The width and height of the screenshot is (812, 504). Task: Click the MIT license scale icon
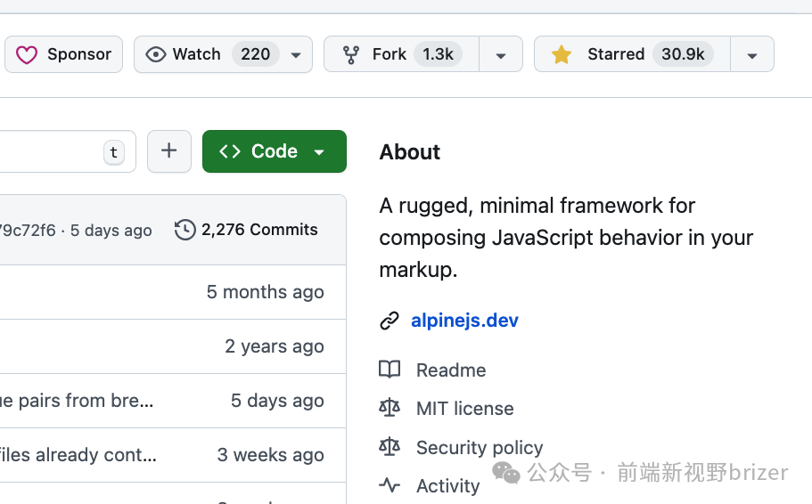coord(390,408)
